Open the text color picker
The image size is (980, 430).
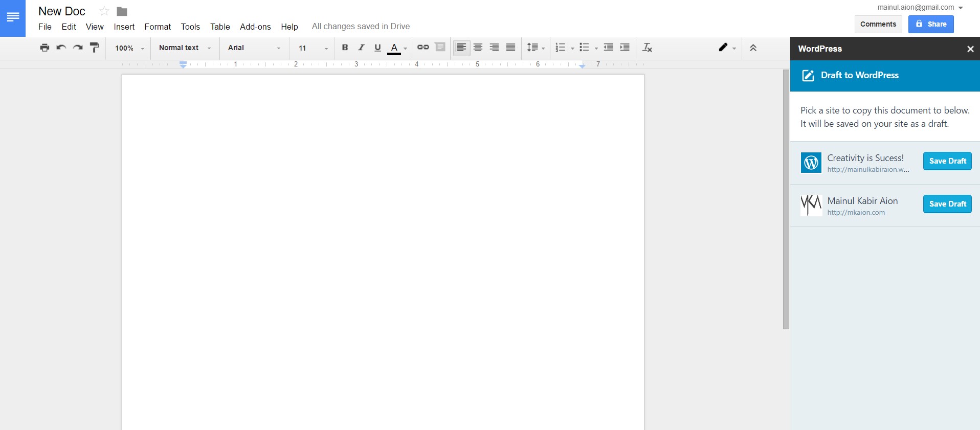(x=397, y=48)
